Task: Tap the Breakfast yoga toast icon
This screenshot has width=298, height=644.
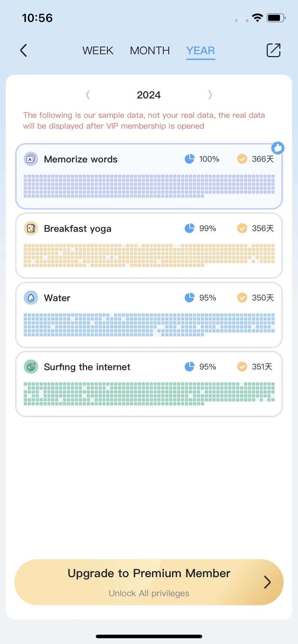Action: [x=31, y=228]
